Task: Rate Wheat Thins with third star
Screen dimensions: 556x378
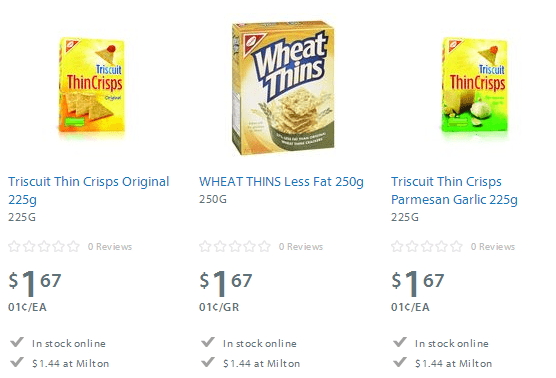Action: coord(235,246)
